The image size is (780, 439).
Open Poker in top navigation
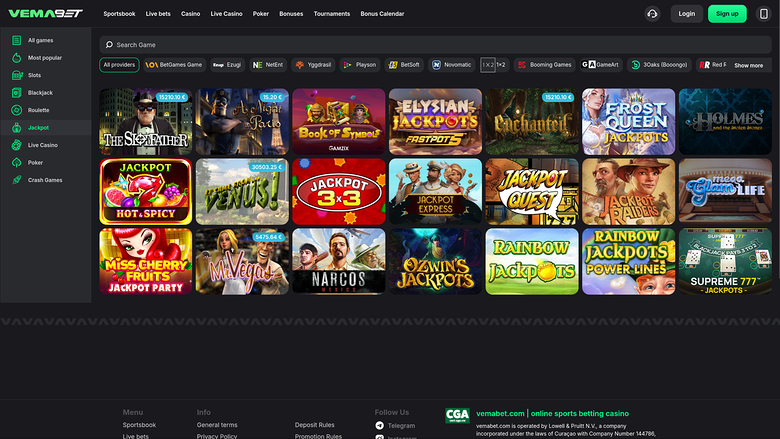point(261,14)
